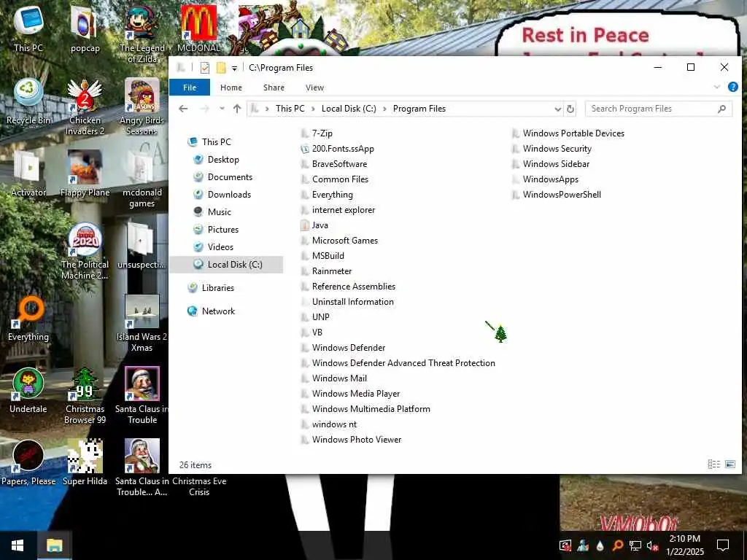Click This PC breadcrumb segment
Viewport: 747px width, 560px height.
point(290,109)
